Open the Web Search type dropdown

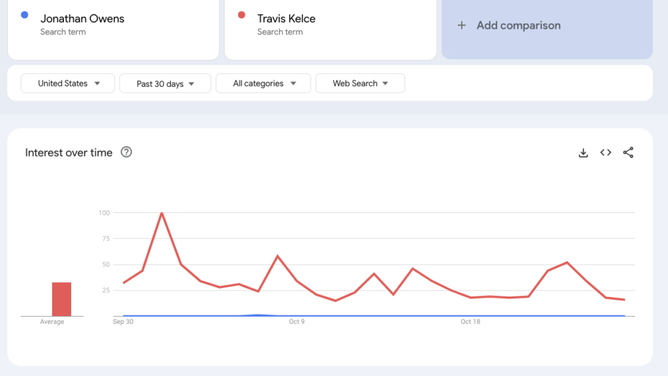[360, 83]
